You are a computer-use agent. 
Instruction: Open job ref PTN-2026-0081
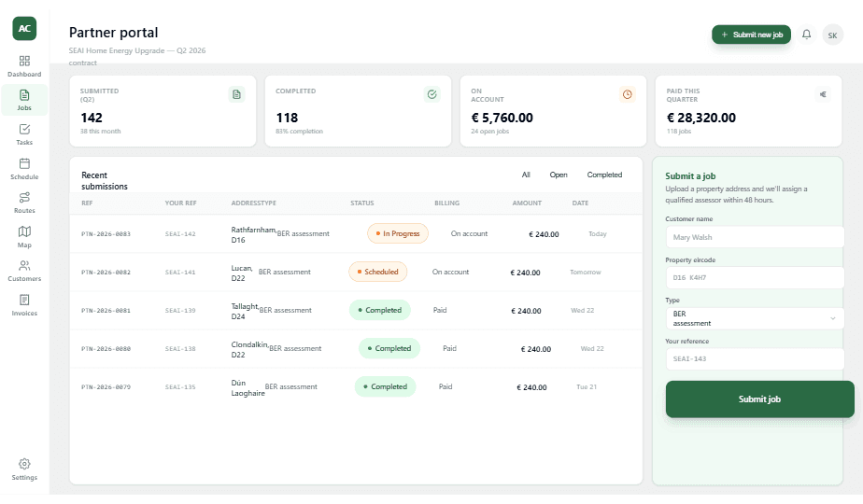coord(106,311)
